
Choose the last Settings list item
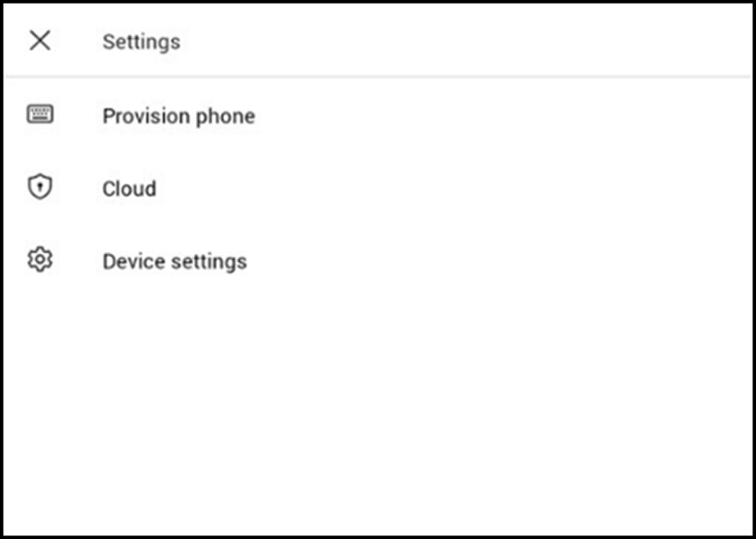tap(174, 262)
